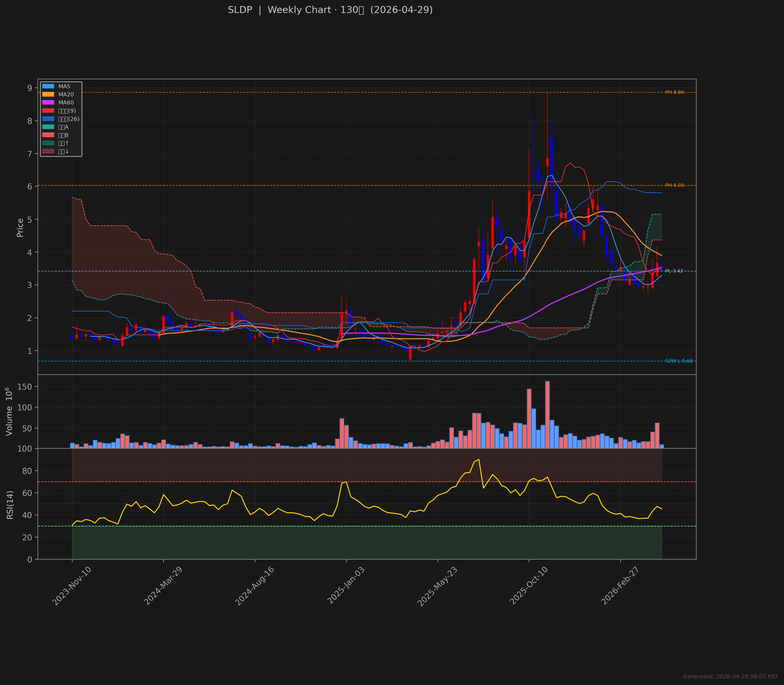Click the RSI(14) axis label
The height and width of the screenshot is (685, 784).
click(x=10, y=505)
